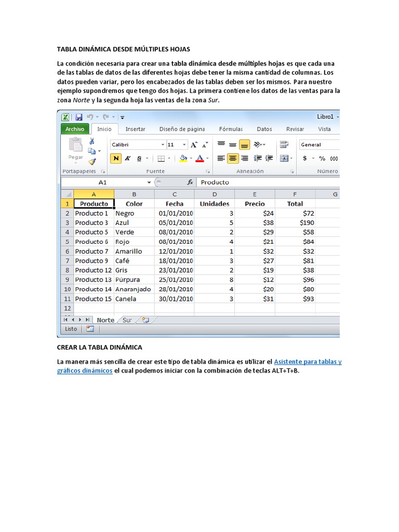The width and height of the screenshot is (399, 532).
Task: Switch to the Diseño de página tab
Action: click(x=182, y=129)
